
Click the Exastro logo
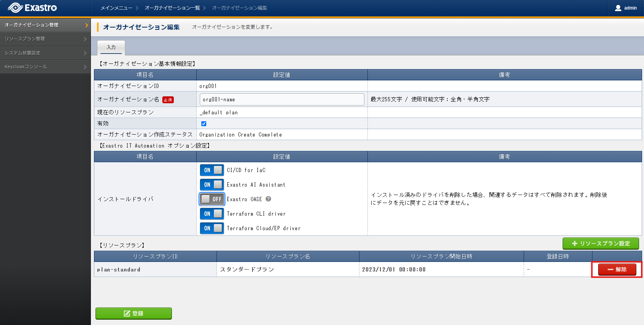pos(32,8)
